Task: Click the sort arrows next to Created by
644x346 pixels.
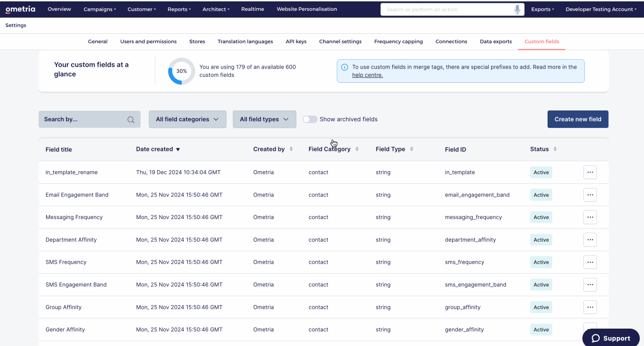Action: point(291,149)
